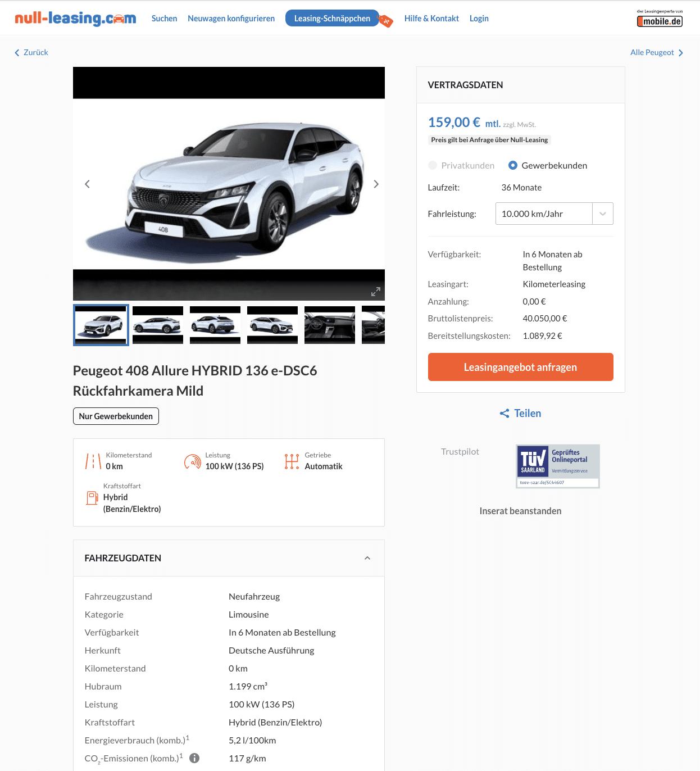Screen dimensions: 700x771
Task: Select the Gewerbekunden radio option
Action: click(513, 165)
